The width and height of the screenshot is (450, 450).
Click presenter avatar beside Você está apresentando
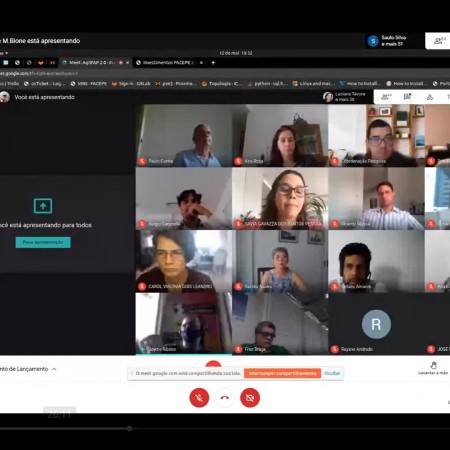coord(4,97)
